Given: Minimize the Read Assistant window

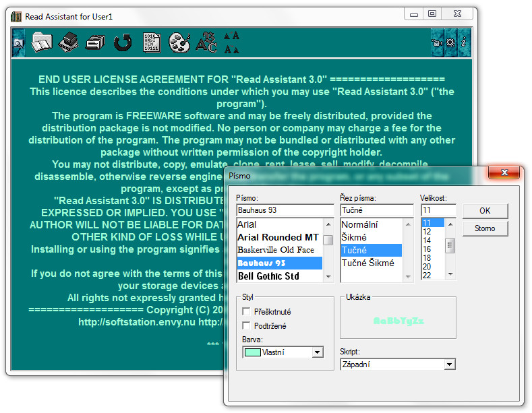Looking at the screenshot, I should (x=413, y=14).
